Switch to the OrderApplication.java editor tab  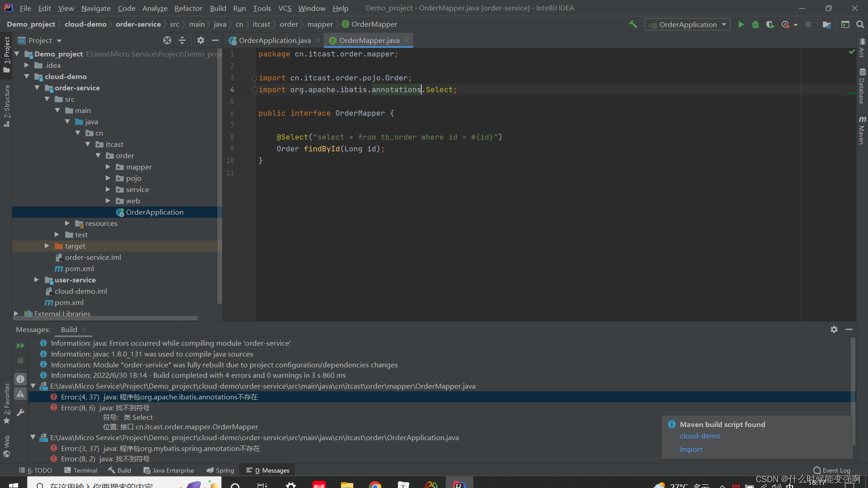coord(274,40)
